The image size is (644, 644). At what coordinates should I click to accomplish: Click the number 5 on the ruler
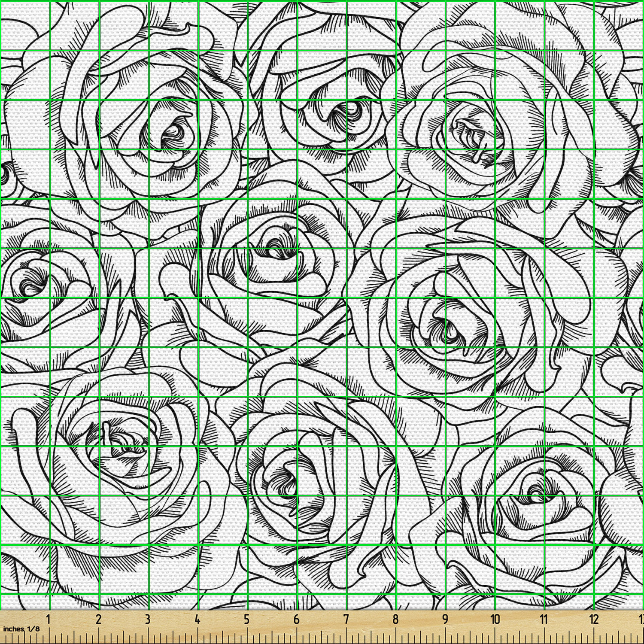click(247, 619)
